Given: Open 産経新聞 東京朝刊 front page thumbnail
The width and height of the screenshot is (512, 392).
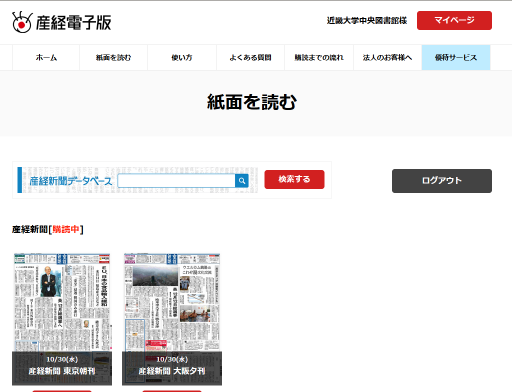Looking at the screenshot, I should click(x=62, y=319).
